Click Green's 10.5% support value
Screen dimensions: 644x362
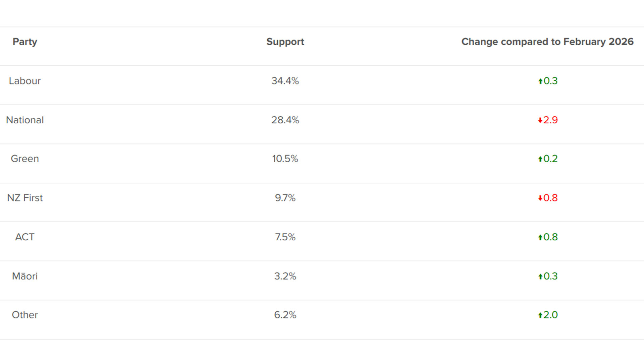tap(285, 159)
